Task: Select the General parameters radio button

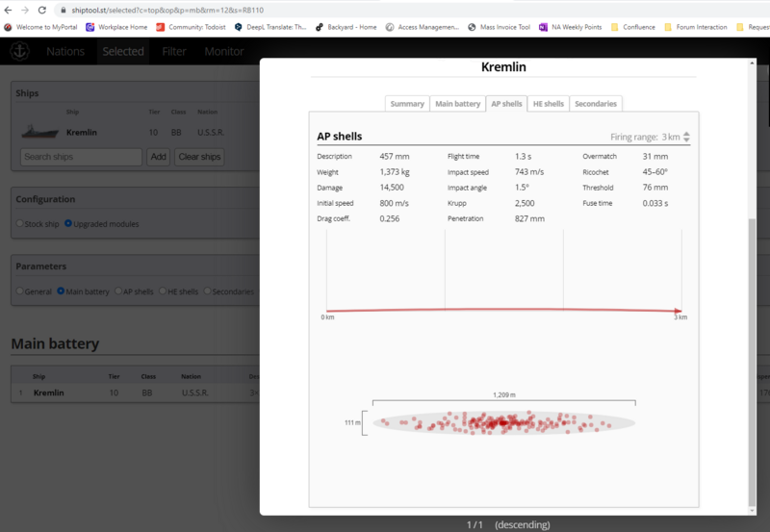Action: (x=20, y=291)
